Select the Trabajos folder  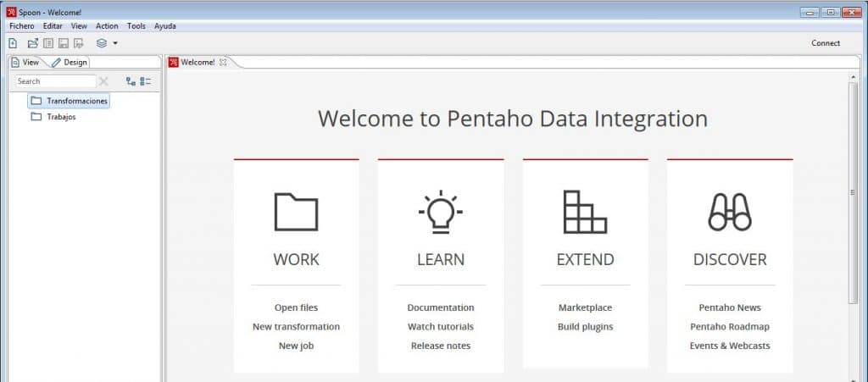(x=53, y=117)
